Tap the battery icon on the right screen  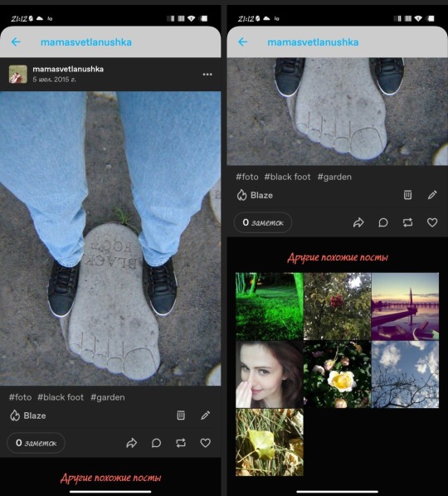pyautogui.click(x=431, y=19)
